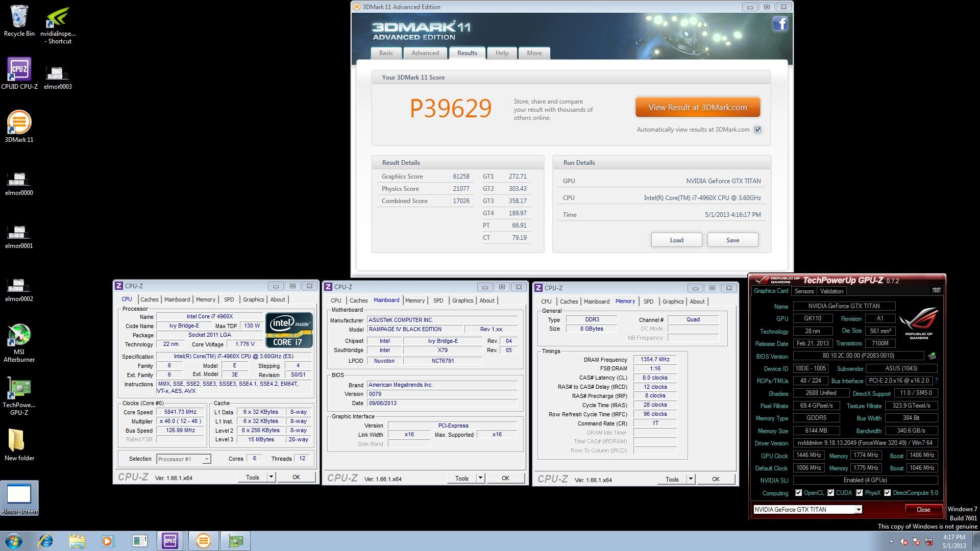The width and height of the screenshot is (980, 551).
Task: Select the MSI Afterburner desktop shortcut
Action: (19, 343)
